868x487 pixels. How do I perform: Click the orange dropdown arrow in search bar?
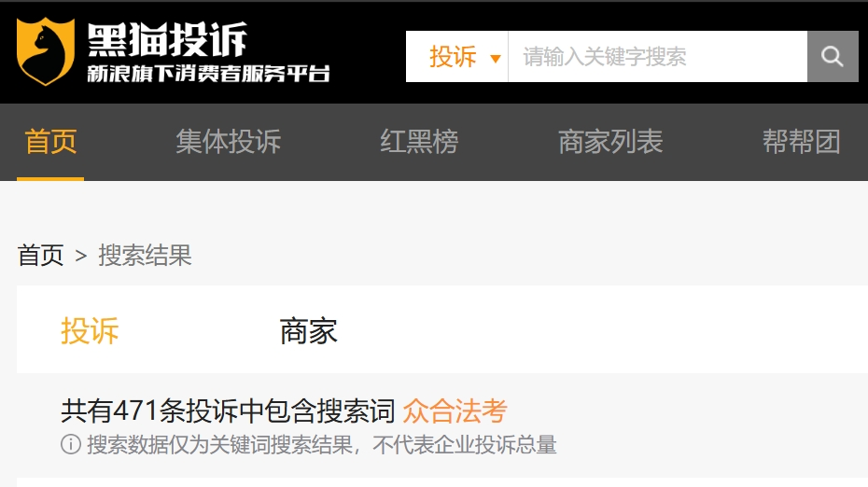point(496,58)
